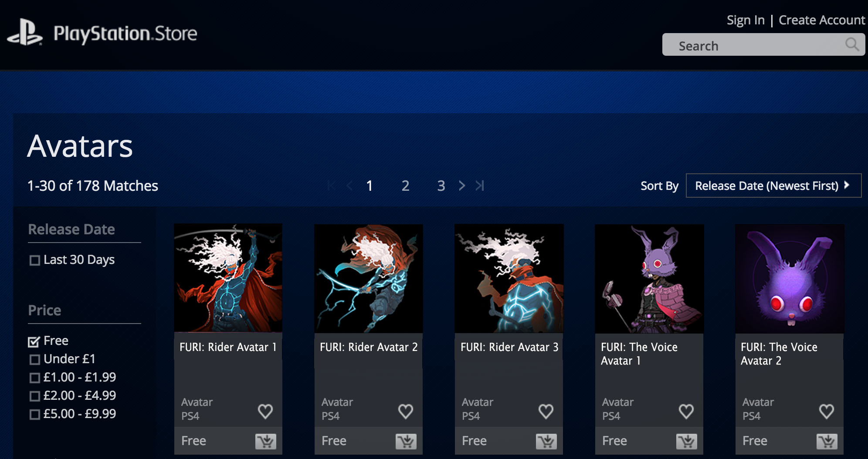Add FURI: Rider Avatar 3 to cart

pyautogui.click(x=546, y=442)
